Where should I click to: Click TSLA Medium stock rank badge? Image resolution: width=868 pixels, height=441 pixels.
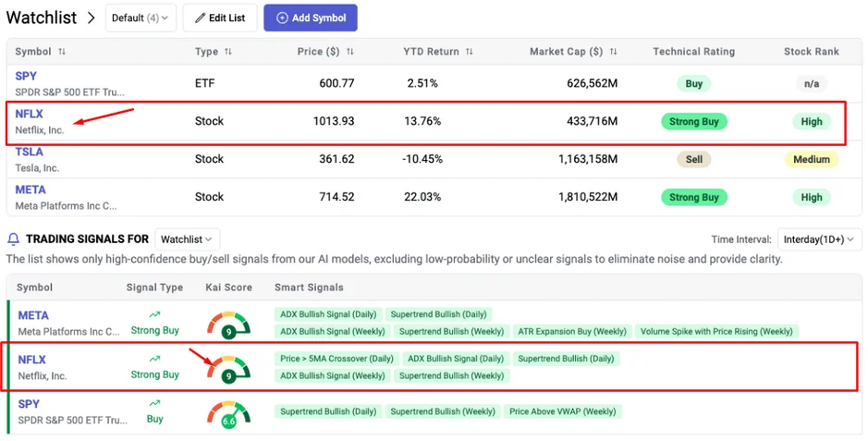coord(812,159)
